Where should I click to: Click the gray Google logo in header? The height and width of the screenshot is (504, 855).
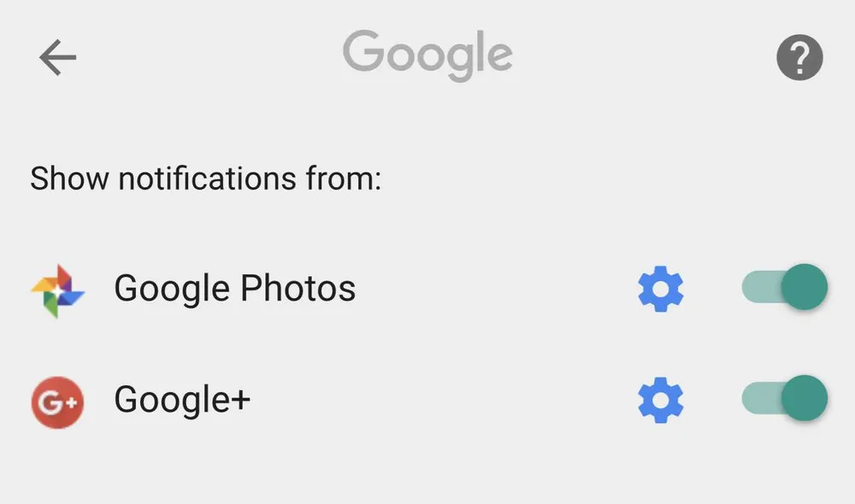pyautogui.click(x=427, y=55)
